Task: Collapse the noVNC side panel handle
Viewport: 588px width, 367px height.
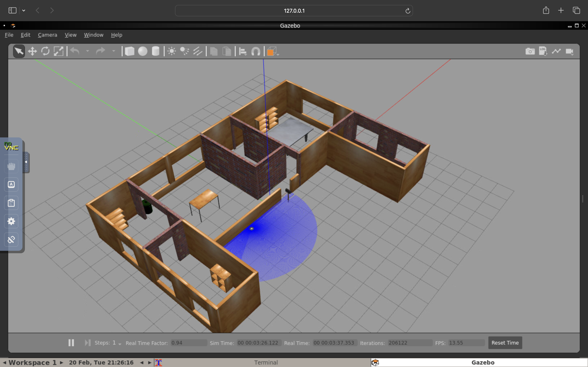Action: (26, 162)
